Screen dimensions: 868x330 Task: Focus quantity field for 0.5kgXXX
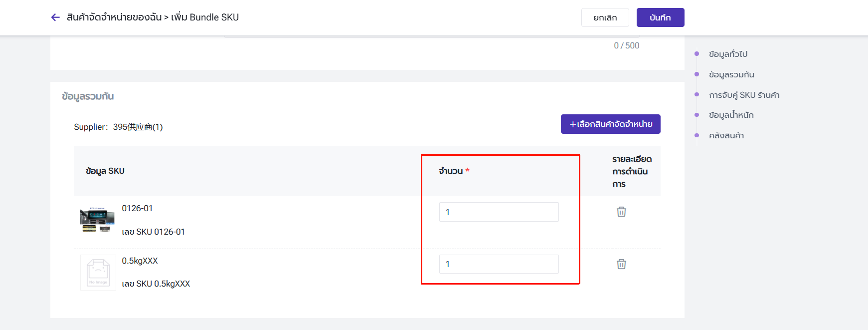pyautogui.click(x=499, y=264)
